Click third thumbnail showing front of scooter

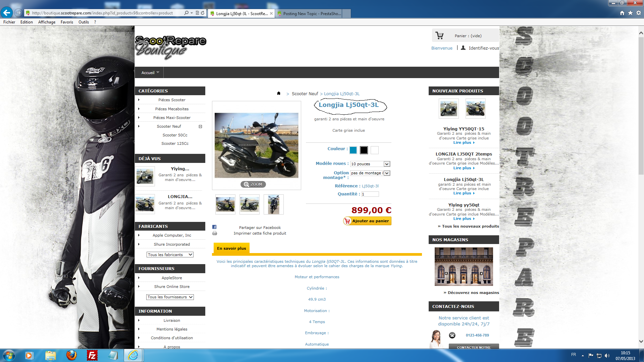pyautogui.click(x=274, y=204)
